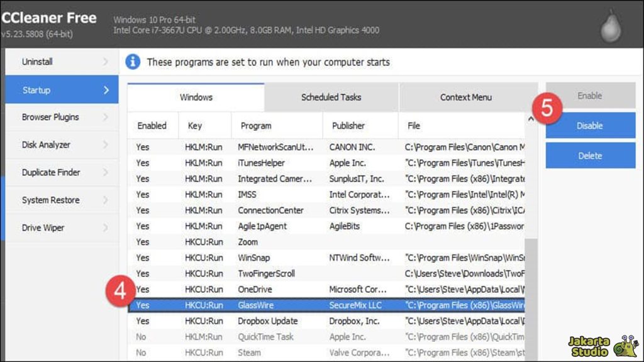This screenshot has width=644, height=362.
Task: Select the IMSS entry
Action: (x=326, y=195)
